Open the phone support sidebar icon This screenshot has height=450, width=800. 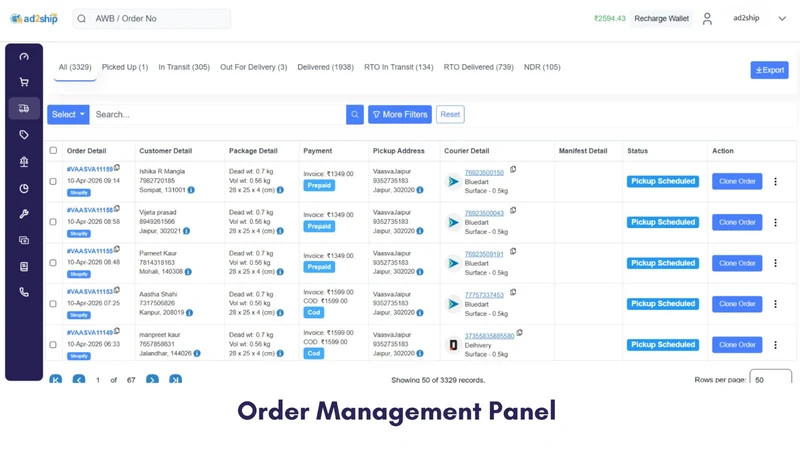(x=24, y=292)
